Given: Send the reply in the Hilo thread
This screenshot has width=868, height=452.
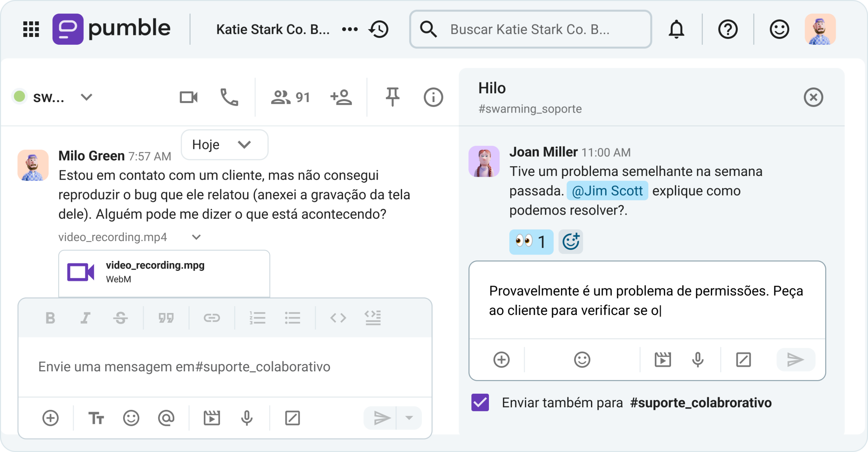Looking at the screenshot, I should [x=795, y=360].
